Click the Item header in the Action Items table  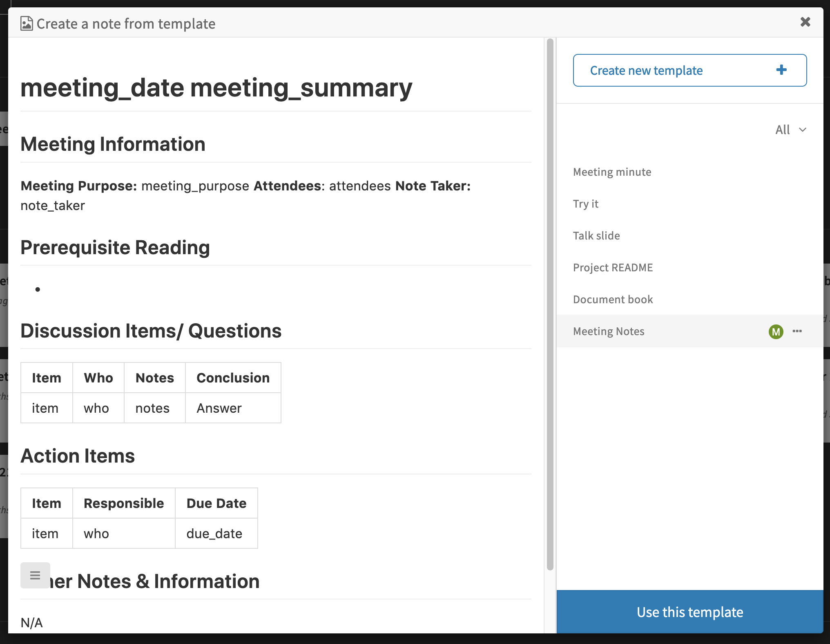[x=47, y=503]
